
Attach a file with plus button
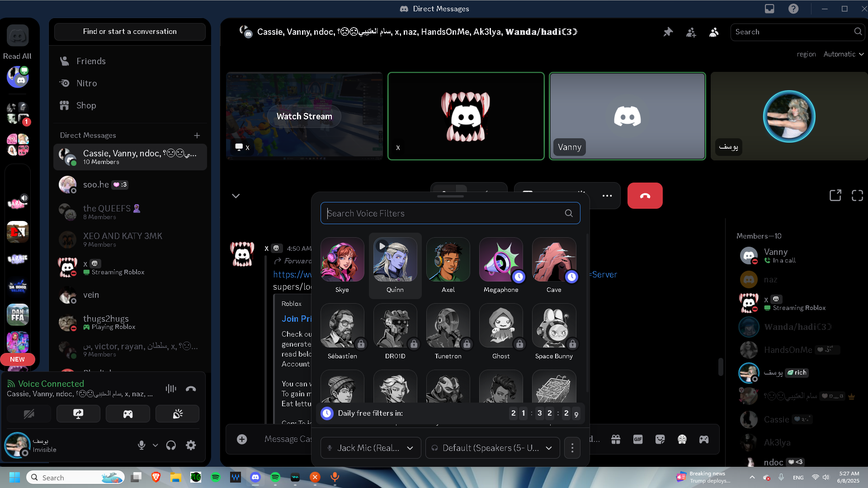click(242, 439)
